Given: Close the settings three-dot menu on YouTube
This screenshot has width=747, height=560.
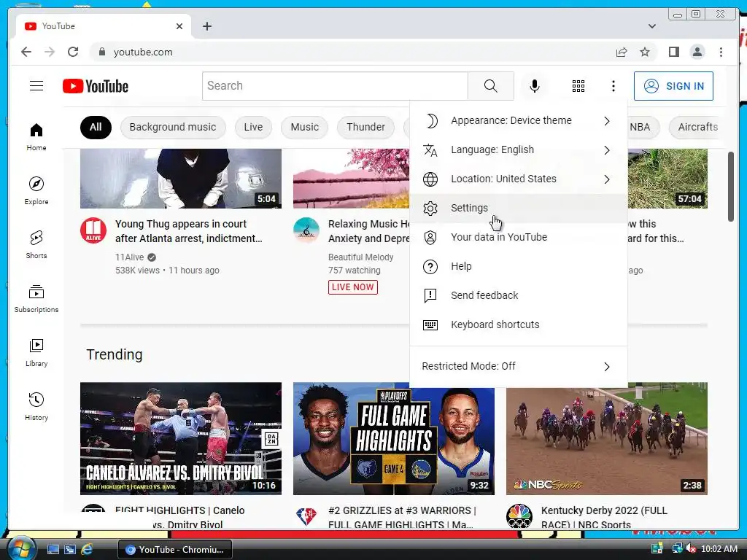Looking at the screenshot, I should pos(613,86).
